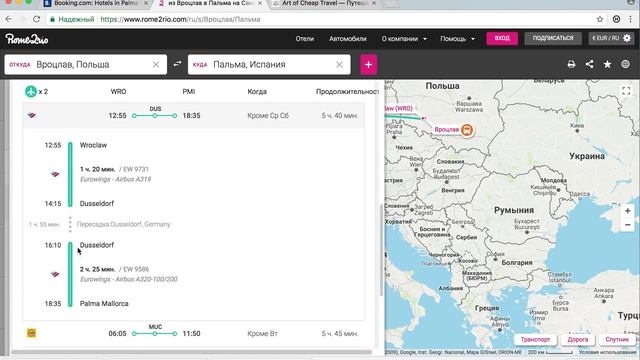Click the horizontal scrollbar under results
Image resolution: width=640 pixels, height=360 pixels.
coord(192,352)
